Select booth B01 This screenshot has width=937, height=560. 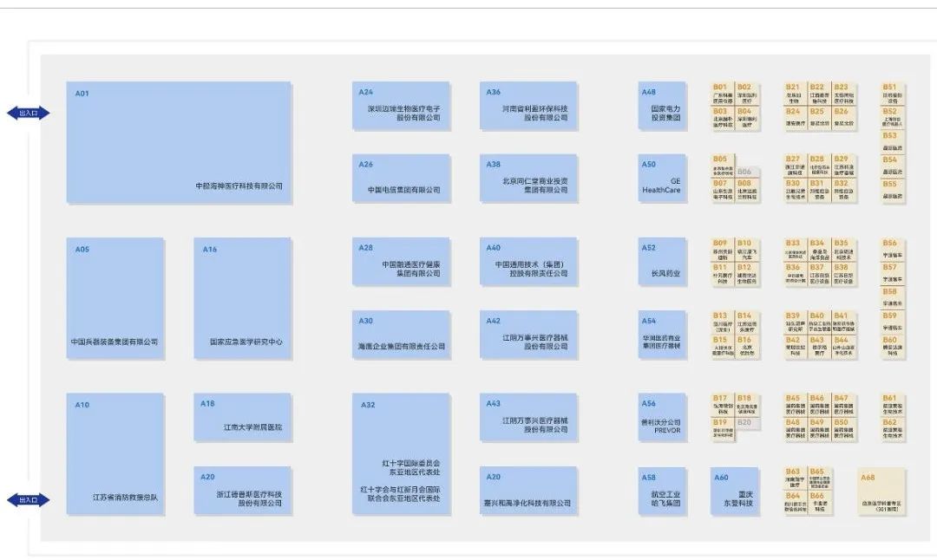click(723, 94)
